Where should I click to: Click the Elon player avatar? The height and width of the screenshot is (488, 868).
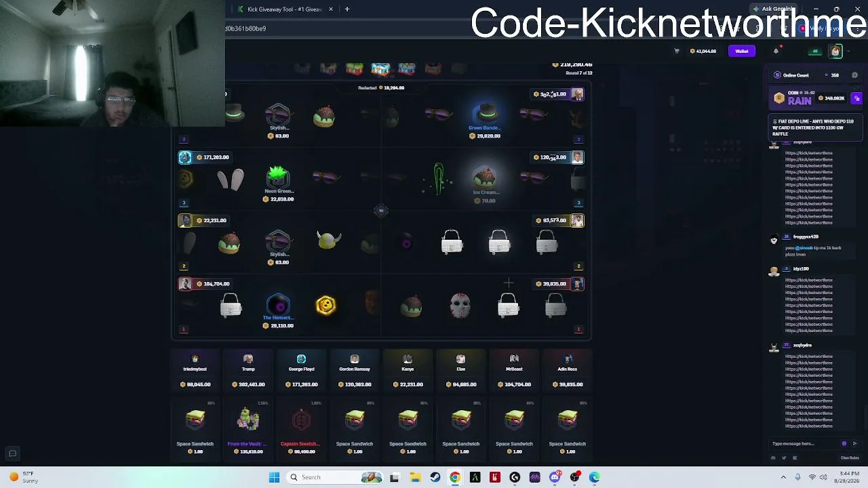(x=460, y=359)
